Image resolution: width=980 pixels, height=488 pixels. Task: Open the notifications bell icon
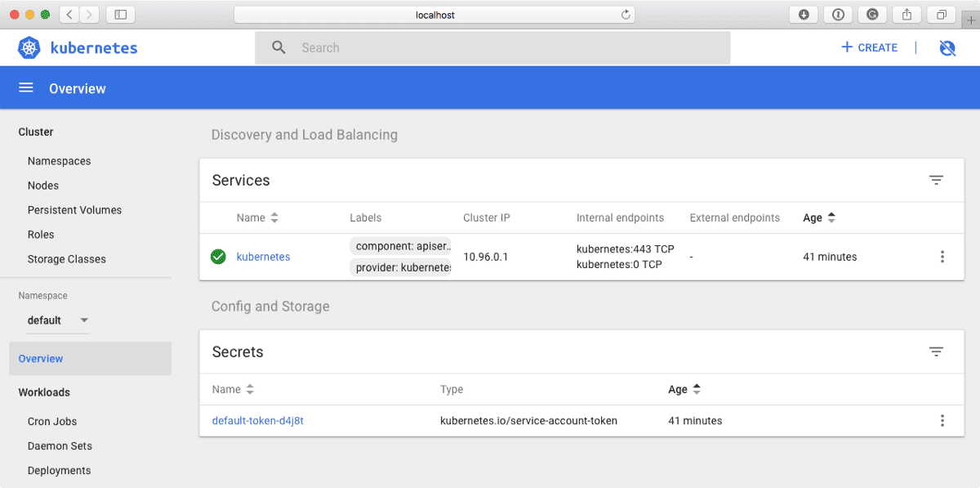coord(947,47)
